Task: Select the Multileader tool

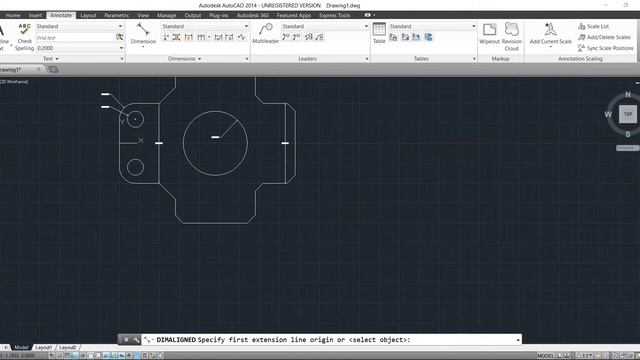Action: point(265,33)
